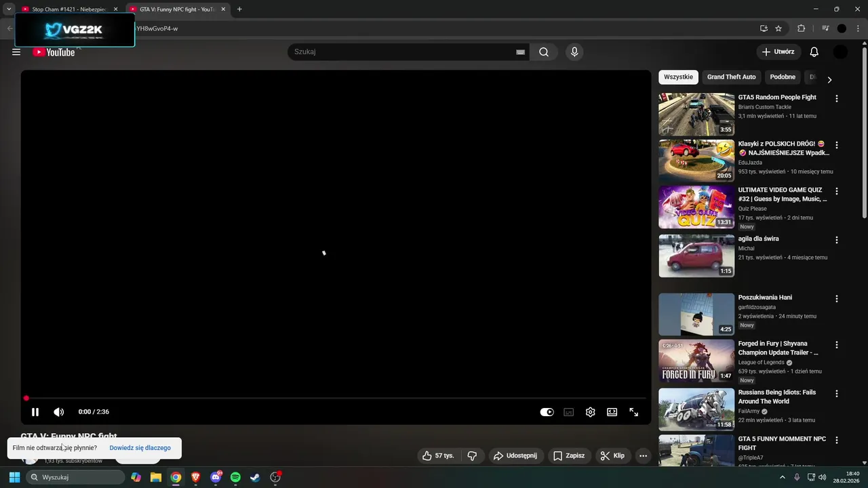Open options for Russians Being Idiots video

tap(836, 394)
